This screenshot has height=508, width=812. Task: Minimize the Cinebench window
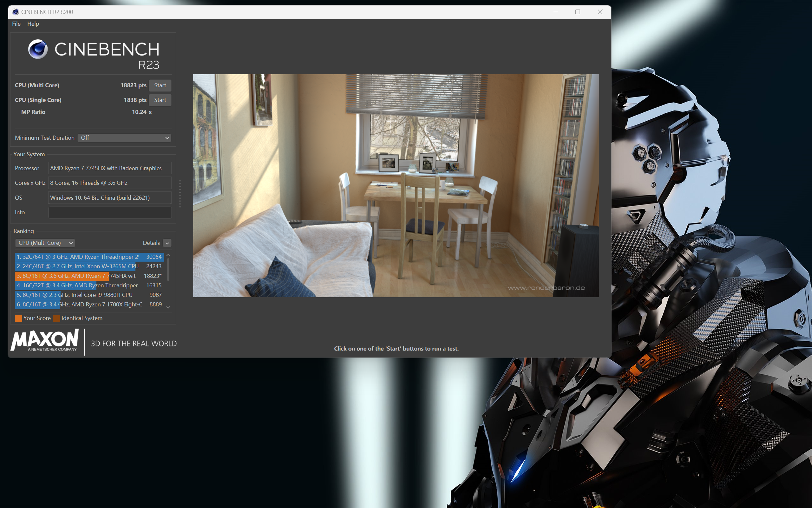[x=556, y=12]
